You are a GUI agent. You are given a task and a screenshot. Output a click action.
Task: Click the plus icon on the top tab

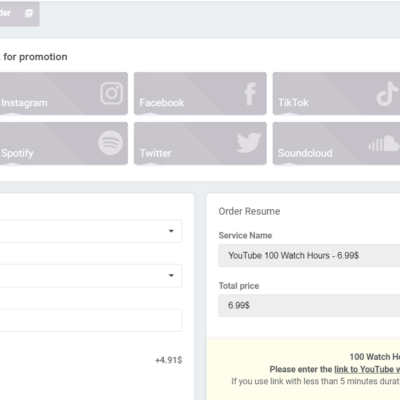click(x=29, y=13)
